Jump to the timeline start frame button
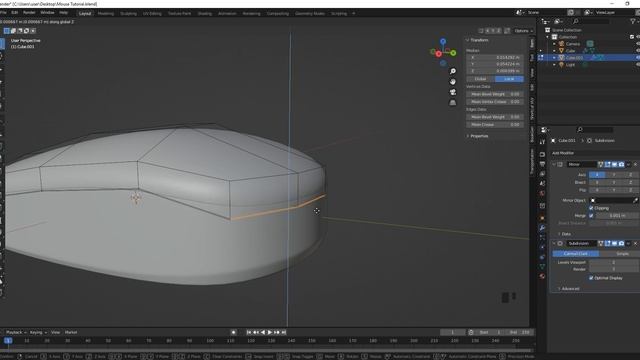640x360 pixels. pyautogui.click(x=249, y=333)
